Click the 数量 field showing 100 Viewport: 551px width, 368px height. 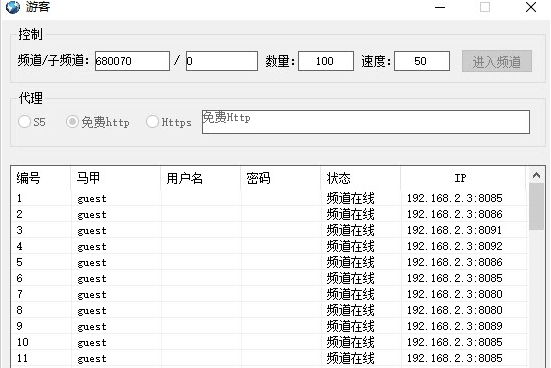(x=326, y=61)
